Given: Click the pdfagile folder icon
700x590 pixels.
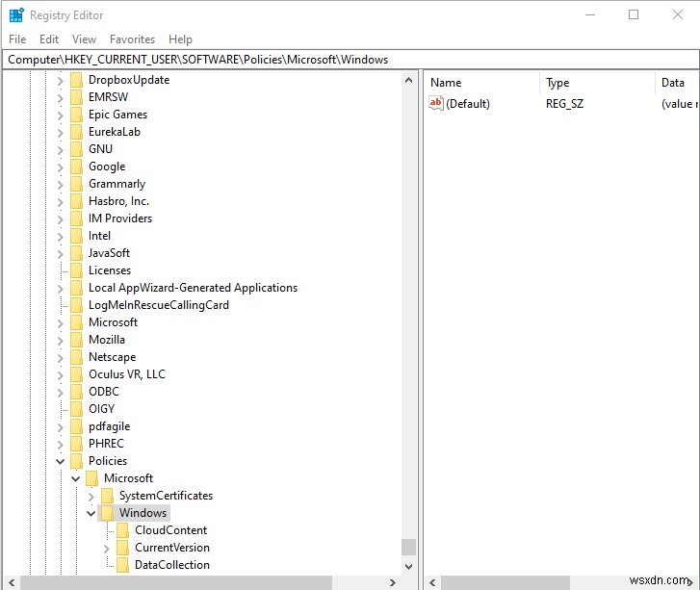Looking at the screenshot, I should (77, 426).
